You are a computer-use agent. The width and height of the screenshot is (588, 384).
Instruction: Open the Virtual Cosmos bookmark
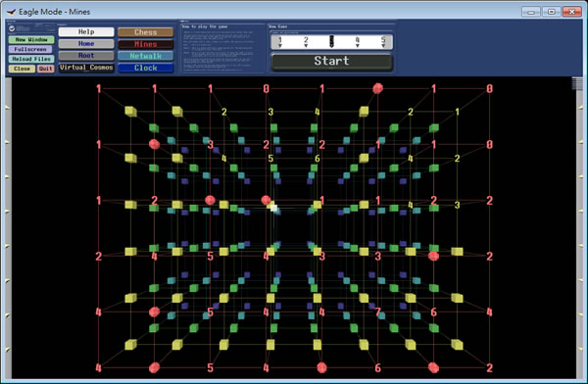tap(86, 68)
